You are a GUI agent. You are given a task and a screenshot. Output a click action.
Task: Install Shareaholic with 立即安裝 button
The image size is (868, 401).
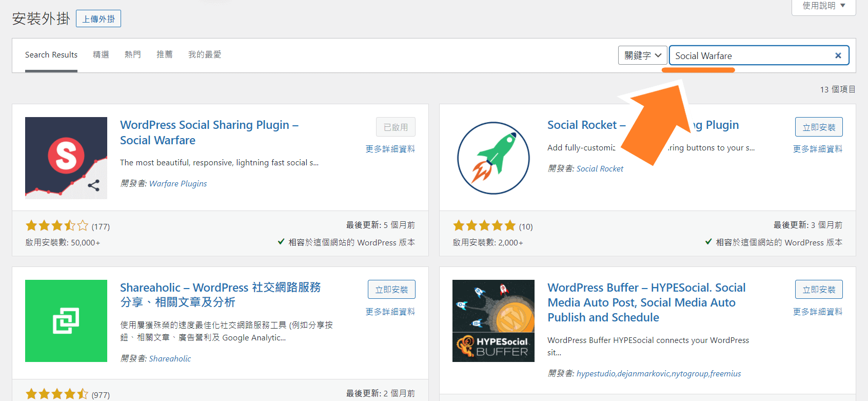click(x=391, y=289)
